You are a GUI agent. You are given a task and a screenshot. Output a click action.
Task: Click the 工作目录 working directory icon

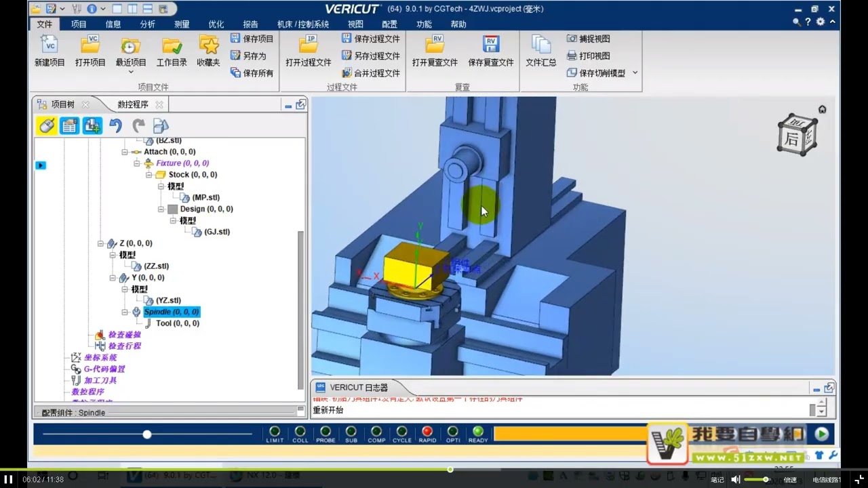(x=172, y=51)
